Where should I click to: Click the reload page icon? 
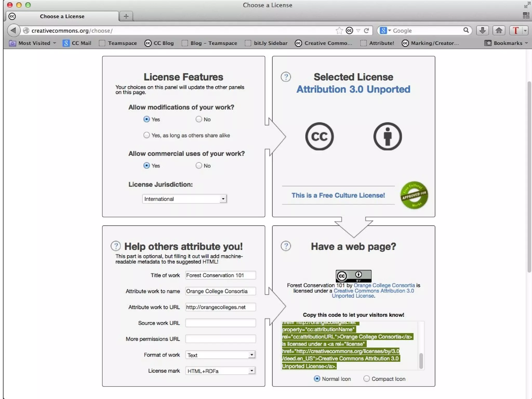pos(367,31)
